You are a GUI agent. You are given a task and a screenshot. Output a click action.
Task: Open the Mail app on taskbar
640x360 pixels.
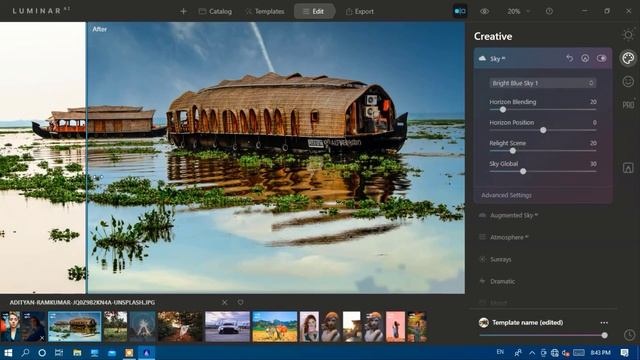(112, 353)
